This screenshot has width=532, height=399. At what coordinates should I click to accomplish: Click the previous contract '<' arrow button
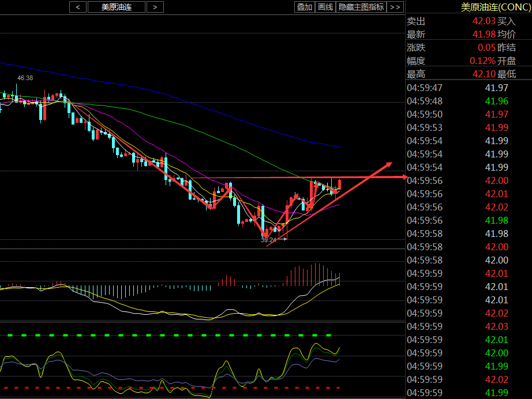(78, 7)
